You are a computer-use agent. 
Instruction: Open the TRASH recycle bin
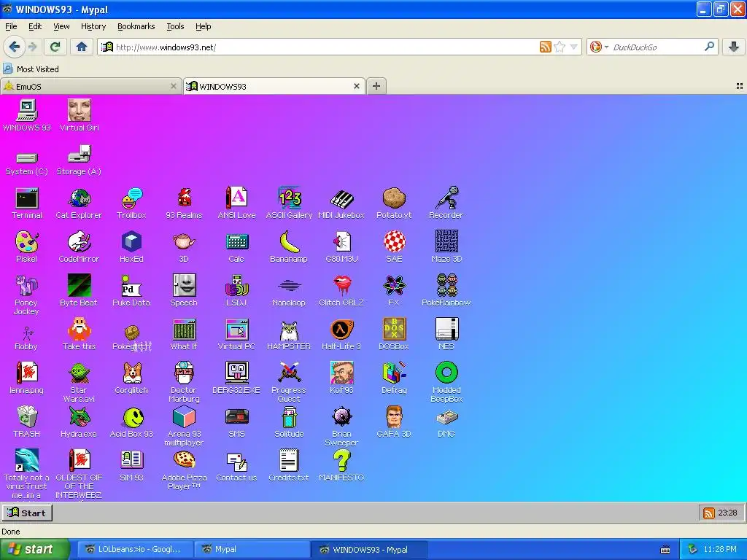[x=27, y=422]
